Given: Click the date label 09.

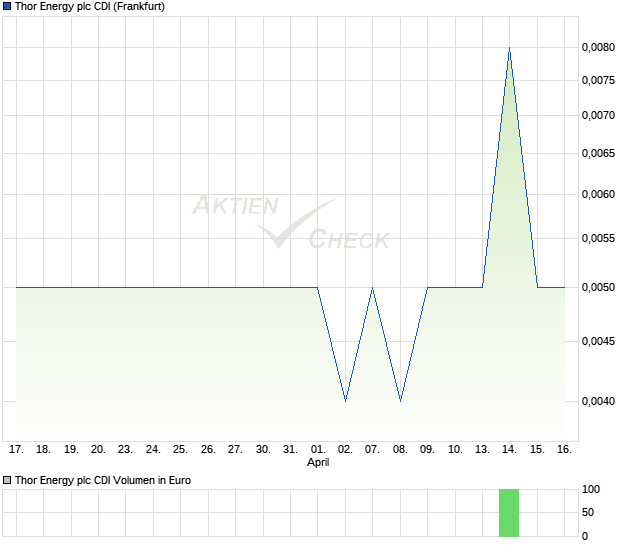Looking at the screenshot, I should 428,450.
